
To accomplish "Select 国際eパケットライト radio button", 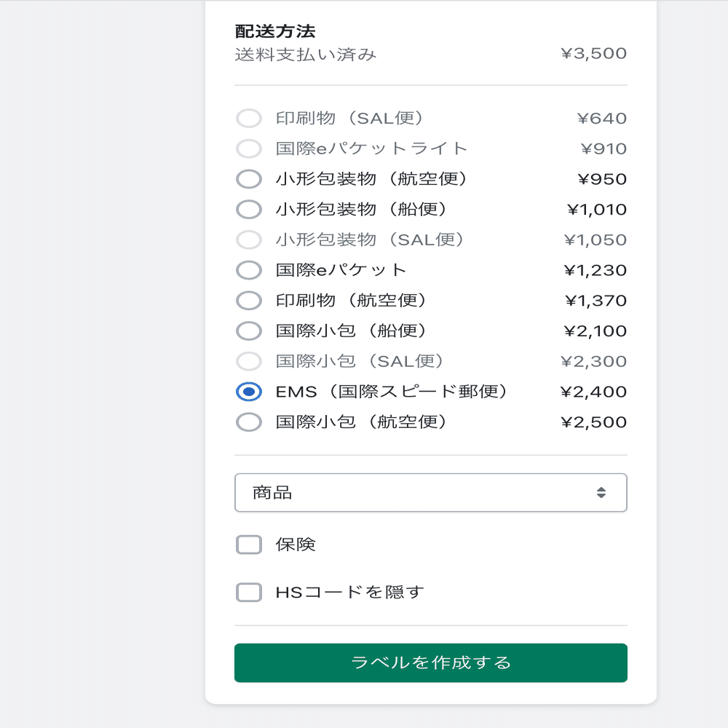I will coord(249,149).
